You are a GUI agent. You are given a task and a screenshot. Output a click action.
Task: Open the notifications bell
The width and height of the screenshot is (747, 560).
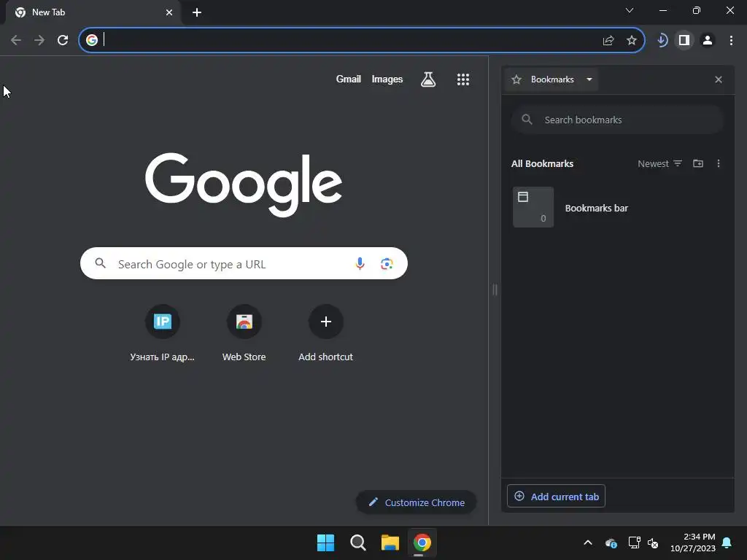pos(727,542)
